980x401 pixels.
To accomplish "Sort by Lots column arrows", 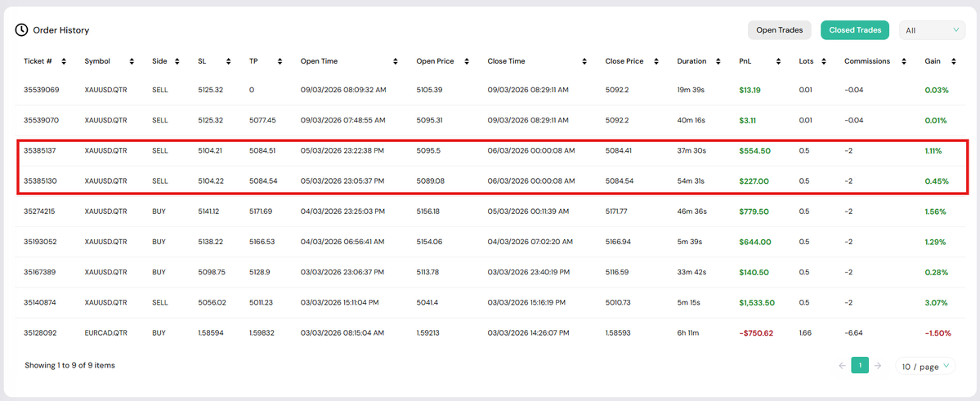I will click(824, 61).
